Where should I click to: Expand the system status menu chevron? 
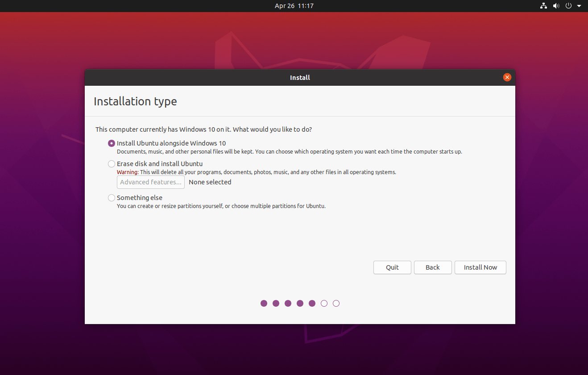click(579, 6)
